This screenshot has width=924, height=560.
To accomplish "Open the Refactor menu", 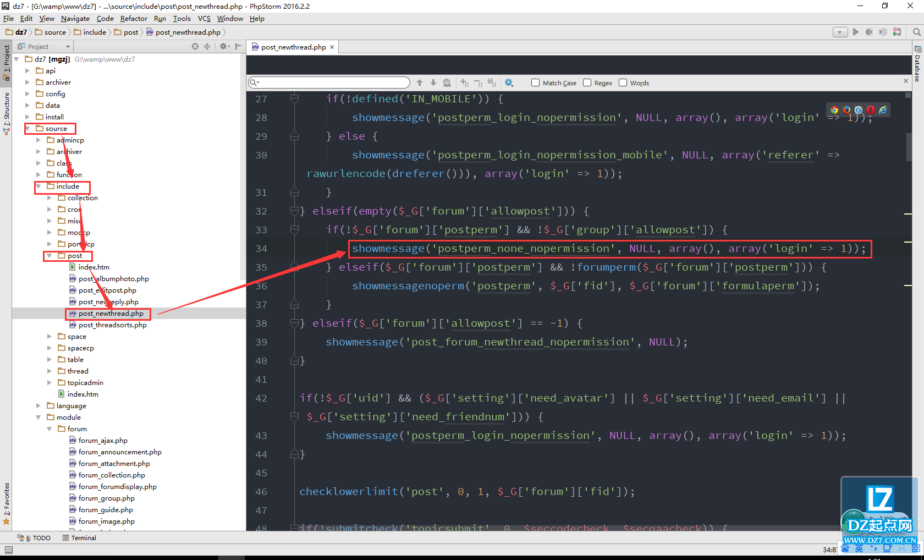I will click(134, 18).
